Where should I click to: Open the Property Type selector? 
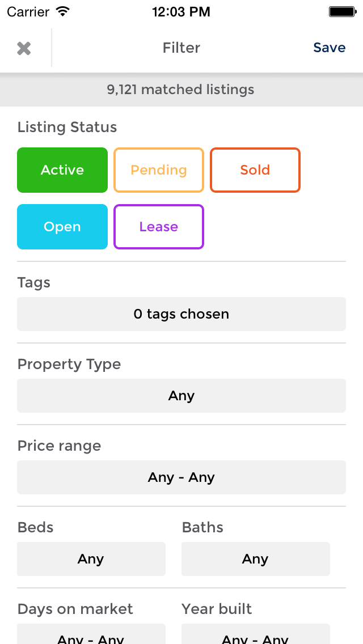(181, 396)
